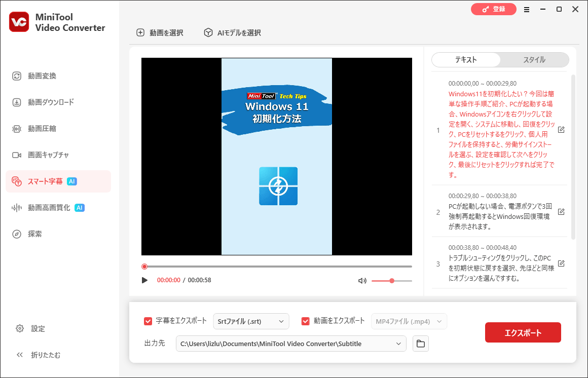Click the red エクスポート button

(x=523, y=332)
